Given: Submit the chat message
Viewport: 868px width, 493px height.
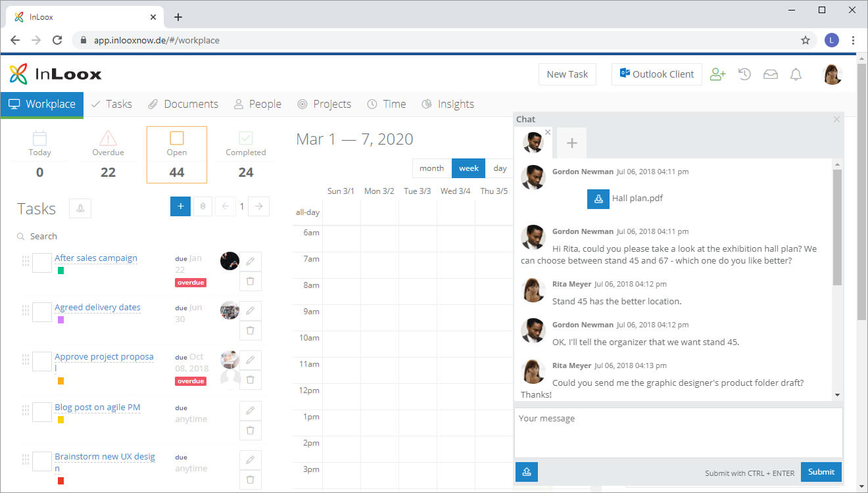Looking at the screenshot, I should pos(821,472).
